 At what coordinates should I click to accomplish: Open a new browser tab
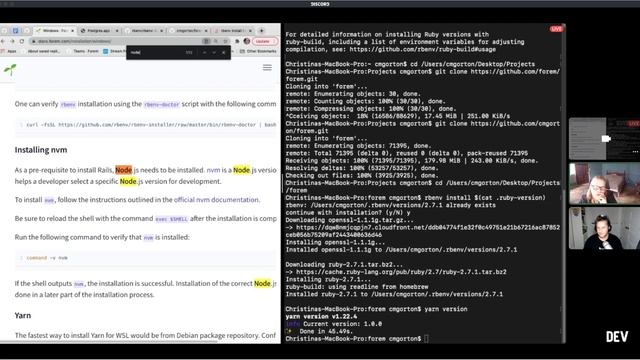coord(262,31)
